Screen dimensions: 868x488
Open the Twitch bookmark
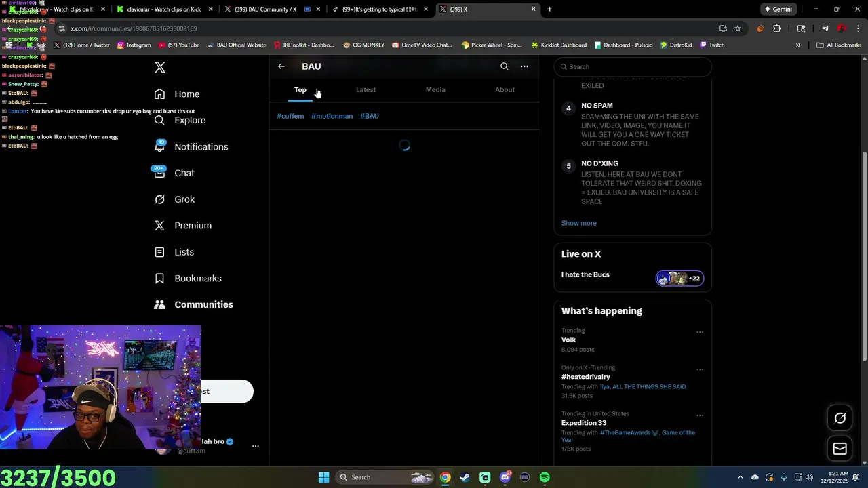712,45
